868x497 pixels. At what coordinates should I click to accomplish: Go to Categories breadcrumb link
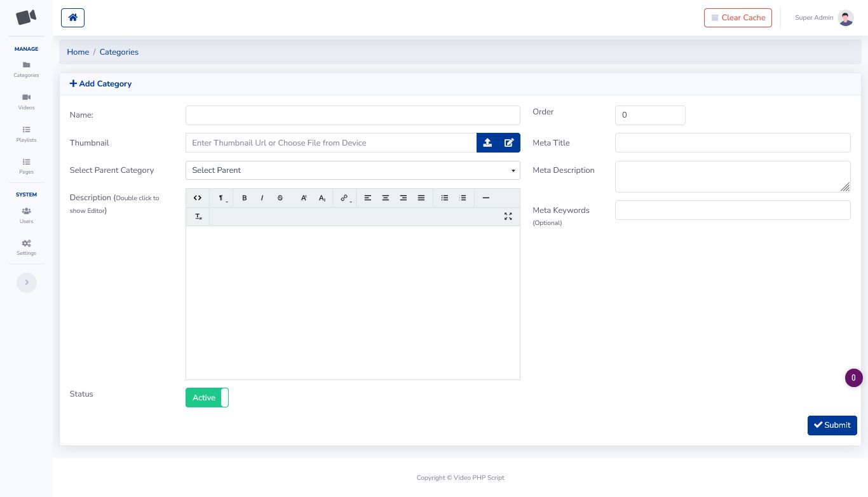tap(119, 52)
